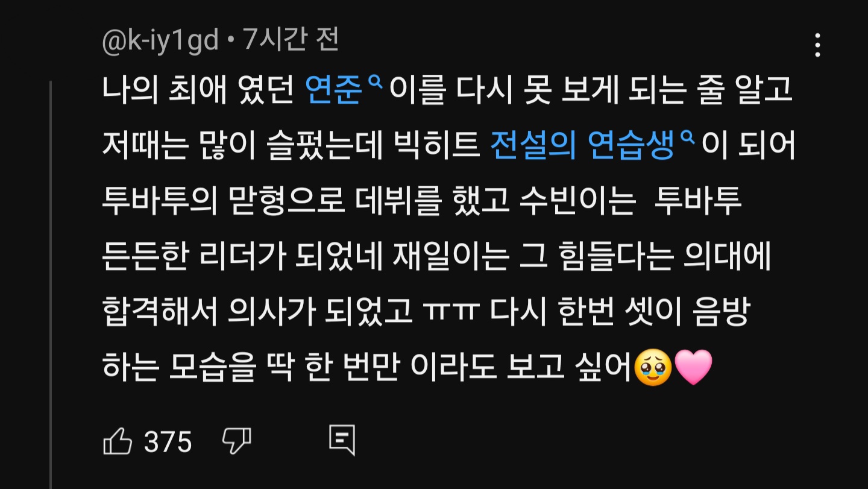Click the 7시간 전 timestamp
The image size is (868, 489).
(291, 40)
